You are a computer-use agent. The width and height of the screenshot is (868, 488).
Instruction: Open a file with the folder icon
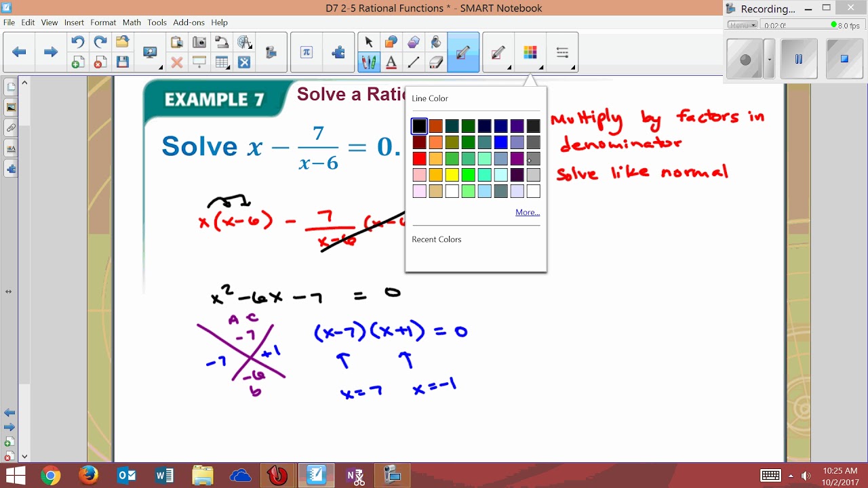point(122,42)
